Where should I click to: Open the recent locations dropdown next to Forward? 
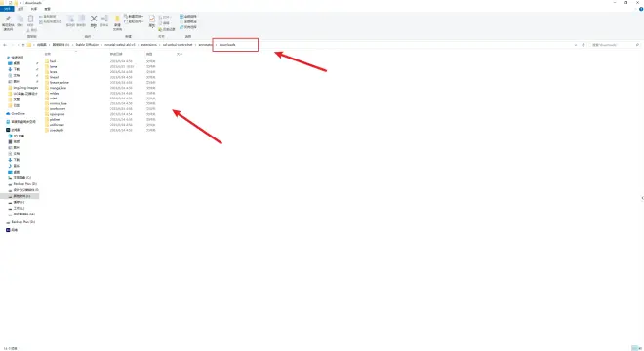(19, 45)
